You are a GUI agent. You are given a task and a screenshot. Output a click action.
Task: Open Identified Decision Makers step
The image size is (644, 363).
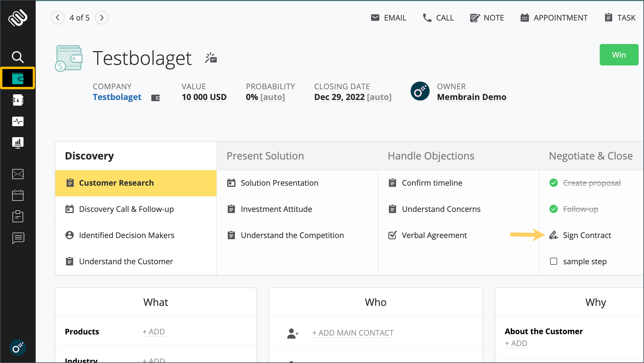[x=136, y=235]
